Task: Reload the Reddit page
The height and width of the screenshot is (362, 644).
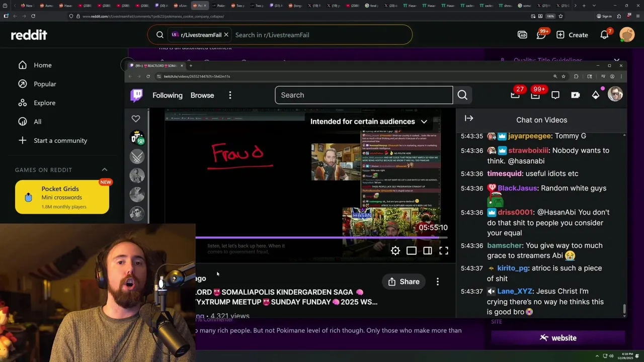Action: coord(33,16)
